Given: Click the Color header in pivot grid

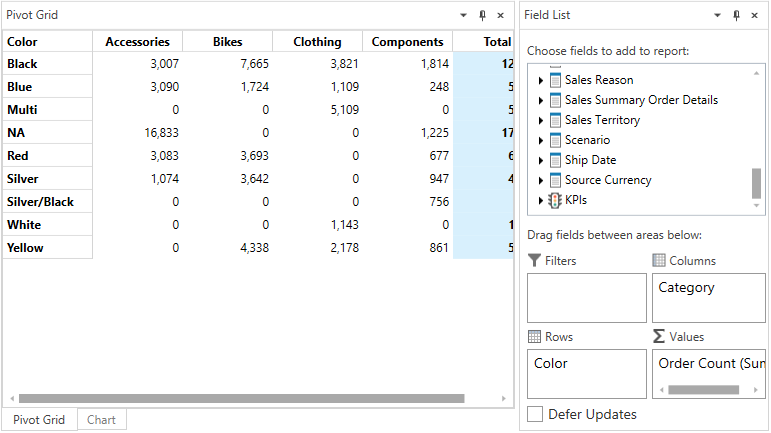Looking at the screenshot, I should [x=47, y=42].
